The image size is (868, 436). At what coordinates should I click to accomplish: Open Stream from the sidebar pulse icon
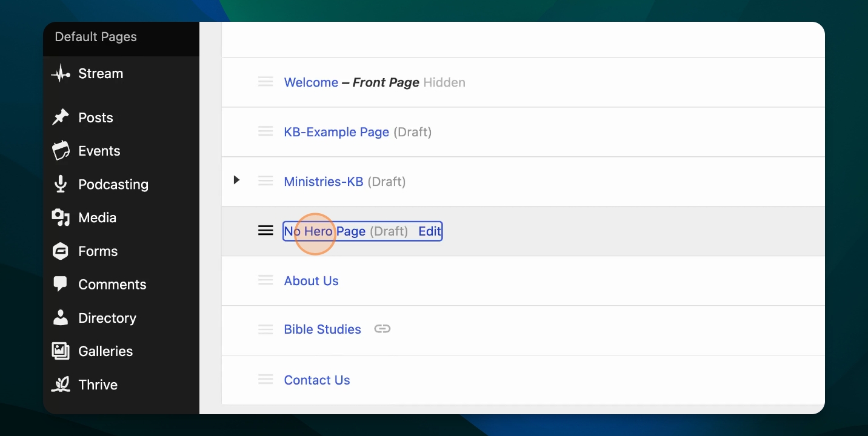point(61,74)
